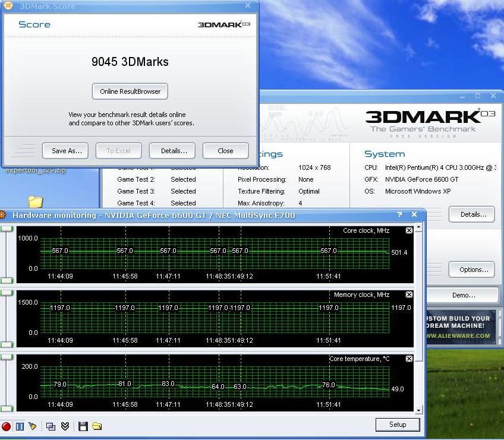Close the Hardware monitoring window
Screen dimensions: 504x440
[x=414, y=214]
